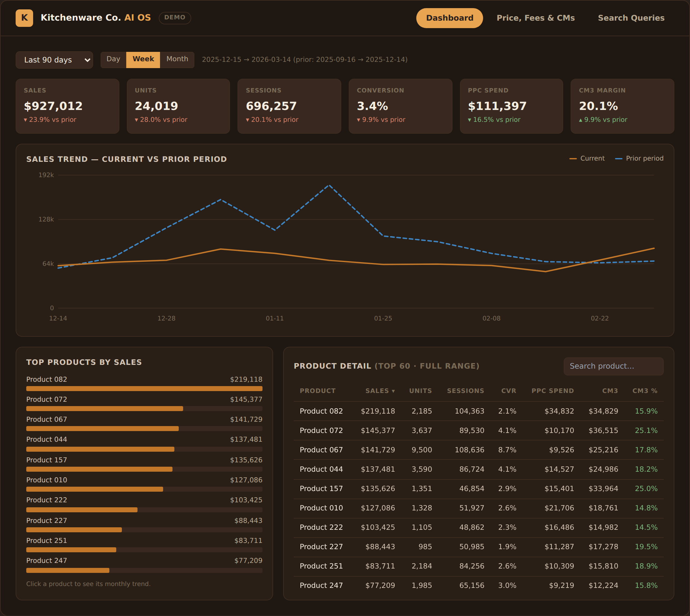
Task: Open the Search Queries tab
Action: click(631, 18)
